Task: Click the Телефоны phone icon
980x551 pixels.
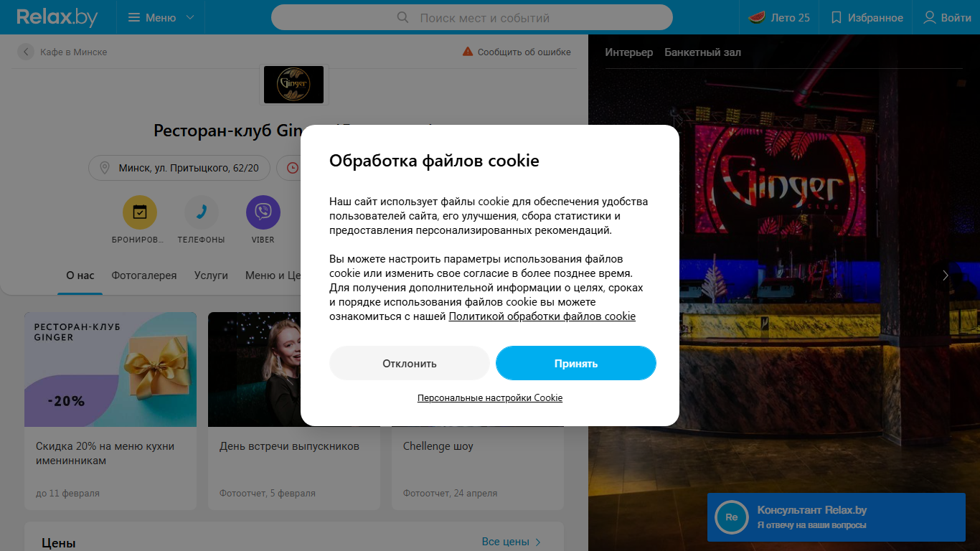Action: point(202,212)
